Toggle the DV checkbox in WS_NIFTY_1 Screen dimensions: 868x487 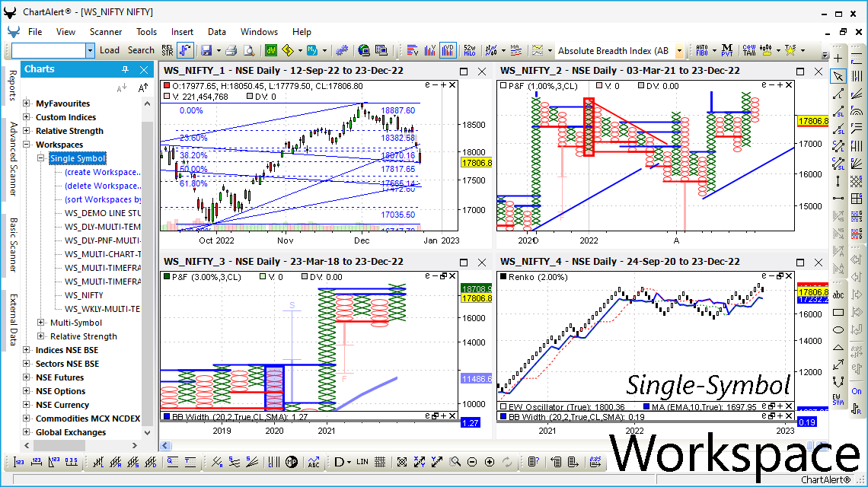pos(250,97)
